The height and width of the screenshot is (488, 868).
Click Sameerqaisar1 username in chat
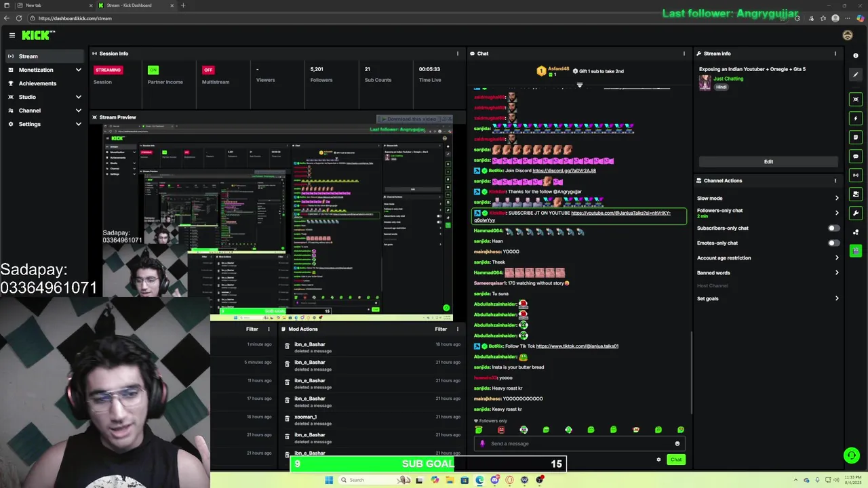tap(490, 283)
